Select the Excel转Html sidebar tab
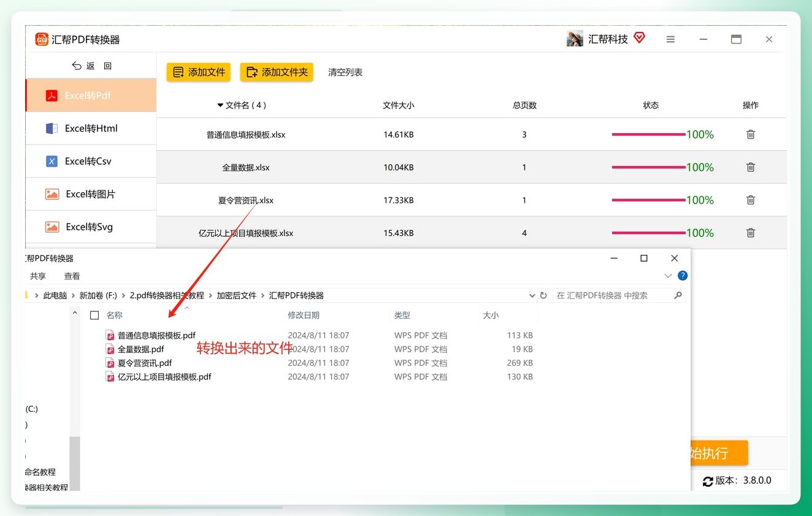This screenshot has width=812, height=516. tap(91, 129)
